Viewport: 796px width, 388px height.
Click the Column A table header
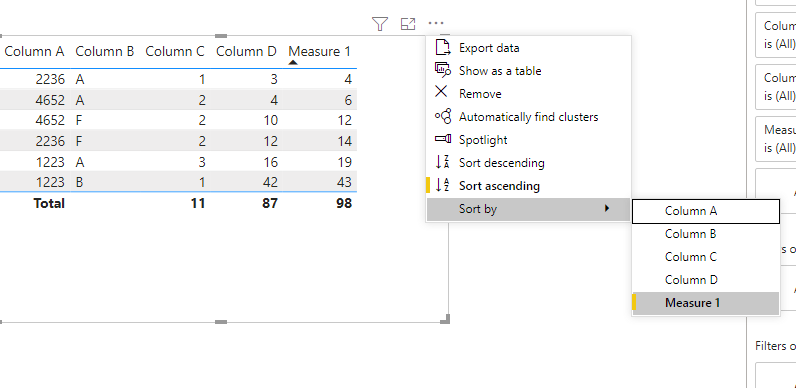(x=35, y=51)
